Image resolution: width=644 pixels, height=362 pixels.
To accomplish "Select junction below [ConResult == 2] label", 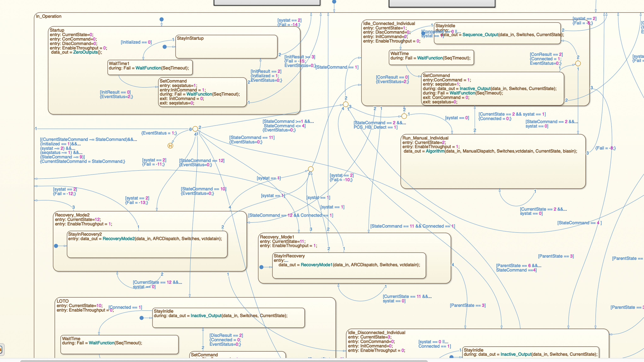I will pos(578,63).
